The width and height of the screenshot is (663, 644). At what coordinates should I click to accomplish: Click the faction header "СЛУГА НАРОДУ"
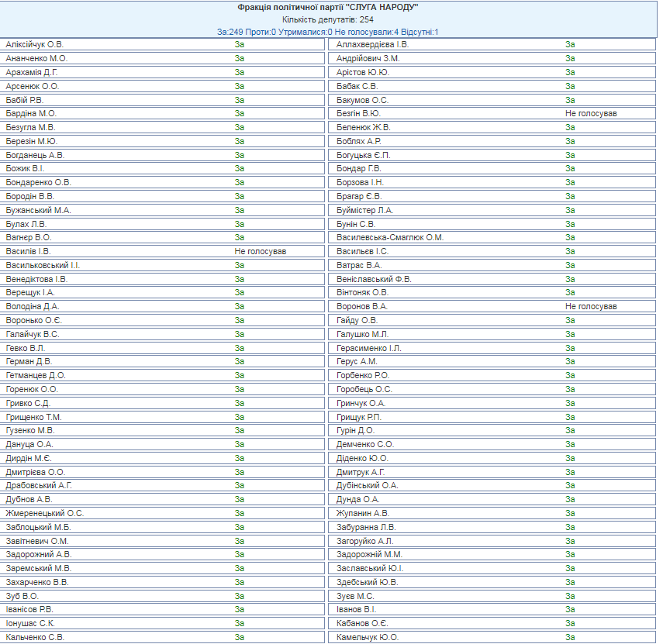pyautogui.click(x=328, y=7)
